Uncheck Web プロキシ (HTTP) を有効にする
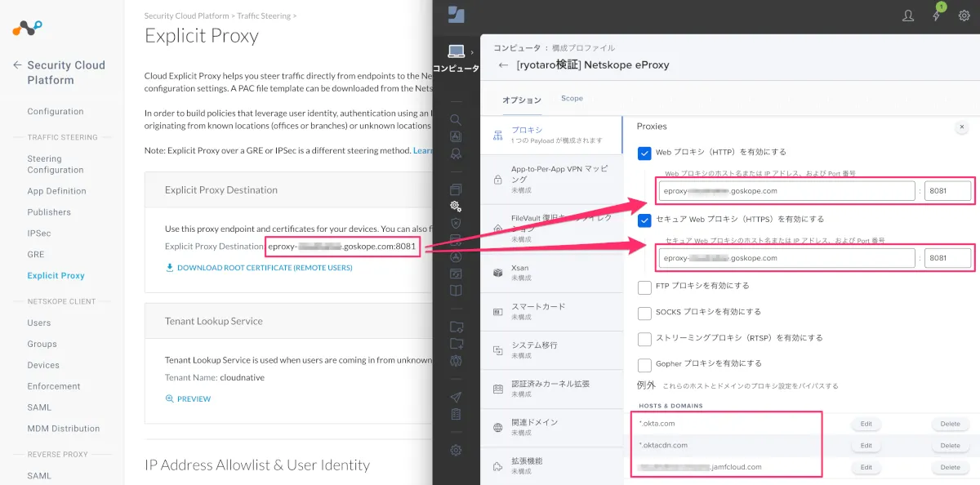The image size is (980, 485). click(644, 152)
